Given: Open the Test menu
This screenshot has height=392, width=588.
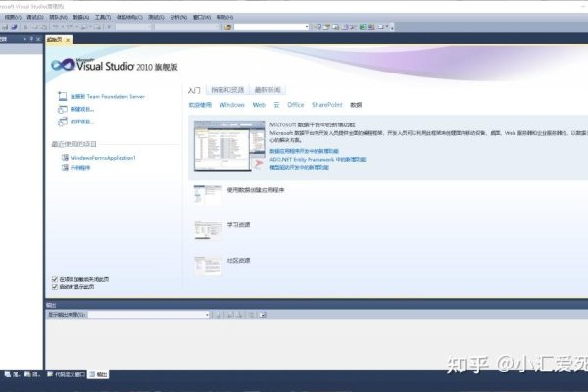Looking at the screenshot, I should tap(156, 17).
